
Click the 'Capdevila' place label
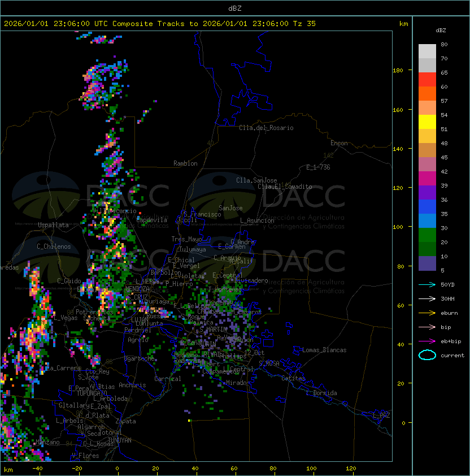(152, 220)
